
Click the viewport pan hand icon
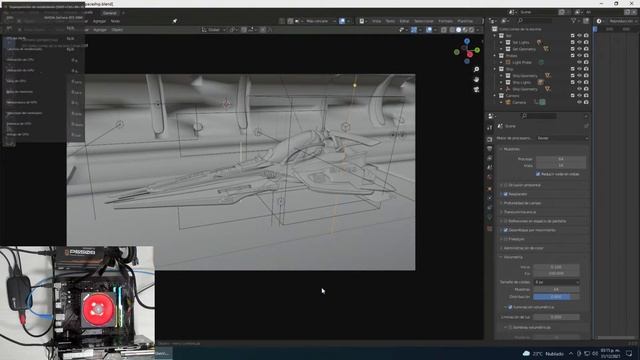point(476,80)
